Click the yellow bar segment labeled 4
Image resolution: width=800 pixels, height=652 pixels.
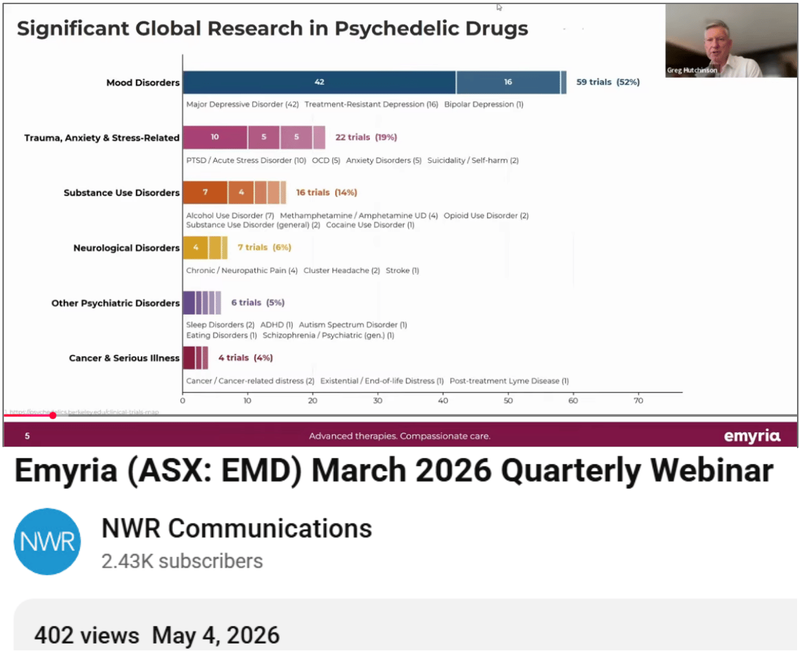195,247
